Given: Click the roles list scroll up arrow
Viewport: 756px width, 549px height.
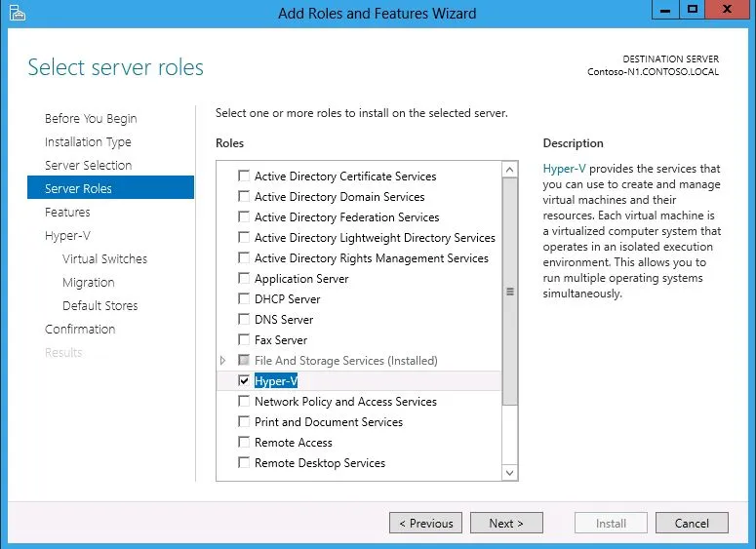Looking at the screenshot, I should coord(509,170).
